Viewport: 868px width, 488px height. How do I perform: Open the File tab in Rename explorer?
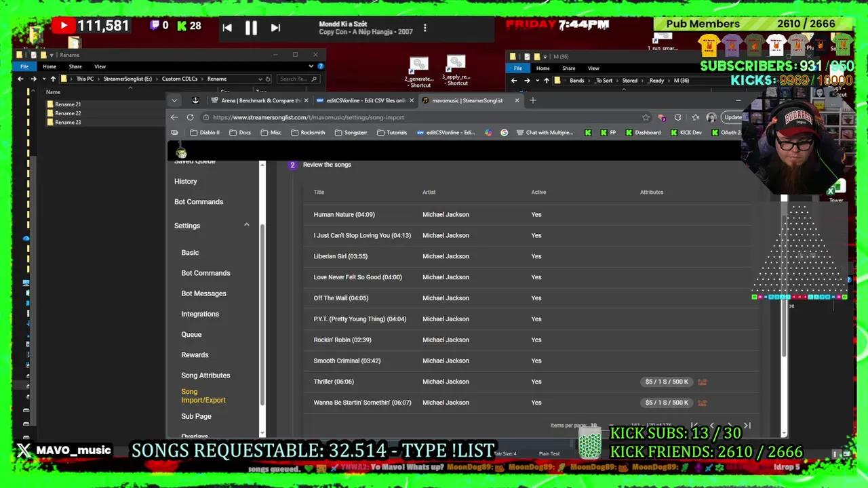coord(24,66)
